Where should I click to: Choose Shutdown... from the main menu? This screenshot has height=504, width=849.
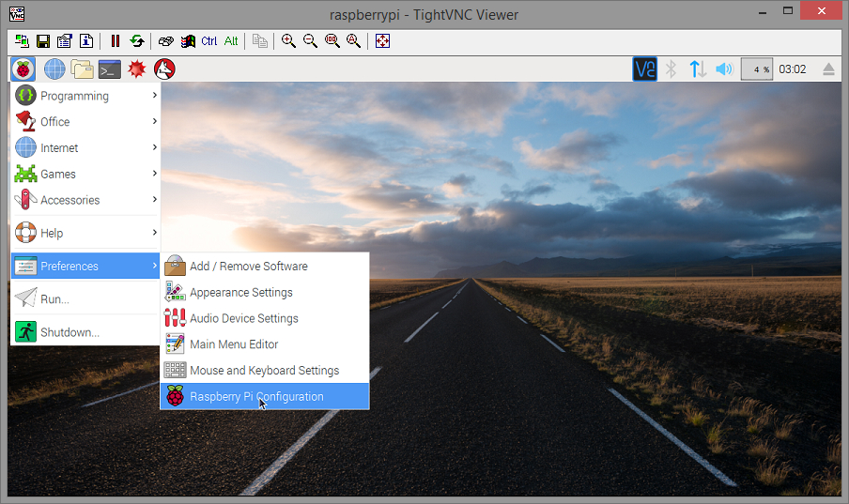click(x=85, y=332)
